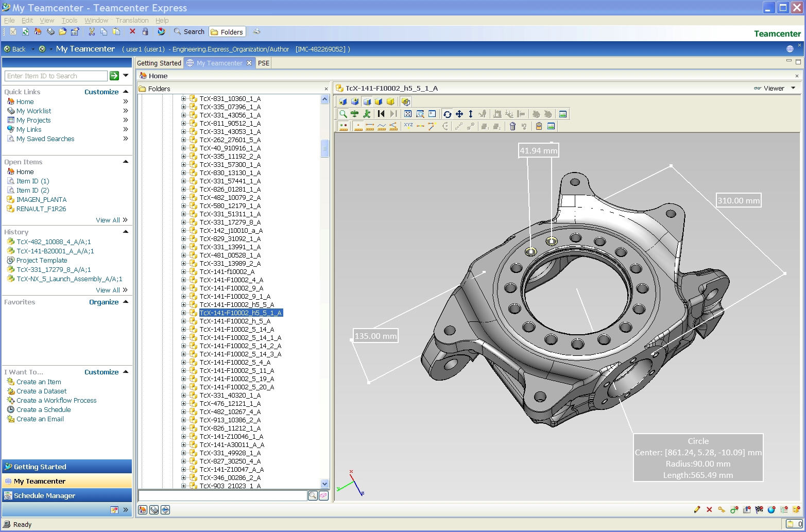Click the padlock icon in the top toolbar
The image size is (806, 532).
click(x=145, y=32)
